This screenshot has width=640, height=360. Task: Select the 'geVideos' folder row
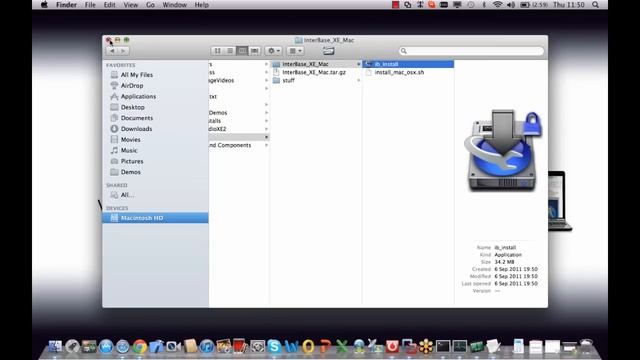pos(239,80)
